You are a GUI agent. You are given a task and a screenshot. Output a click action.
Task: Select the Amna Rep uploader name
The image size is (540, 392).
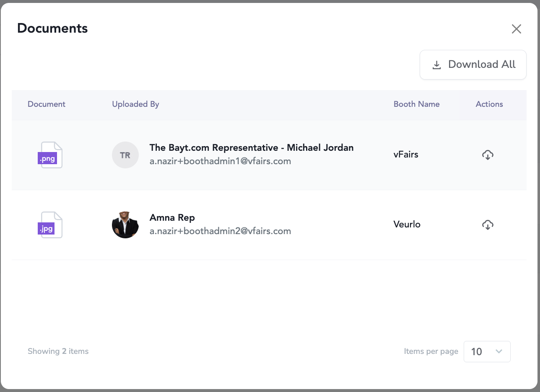[172, 218]
